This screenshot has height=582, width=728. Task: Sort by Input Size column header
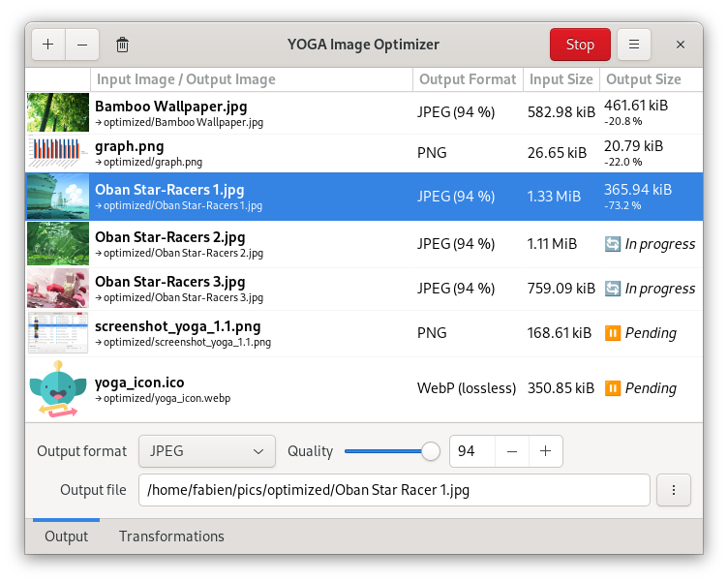coord(561,79)
